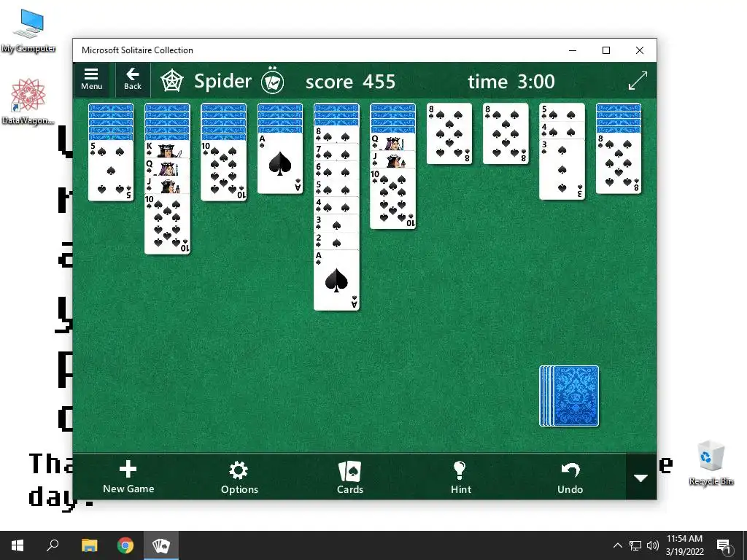Screen dimensions: 747x560
Task: Show hidden system tray icons
Action: coord(617,545)
